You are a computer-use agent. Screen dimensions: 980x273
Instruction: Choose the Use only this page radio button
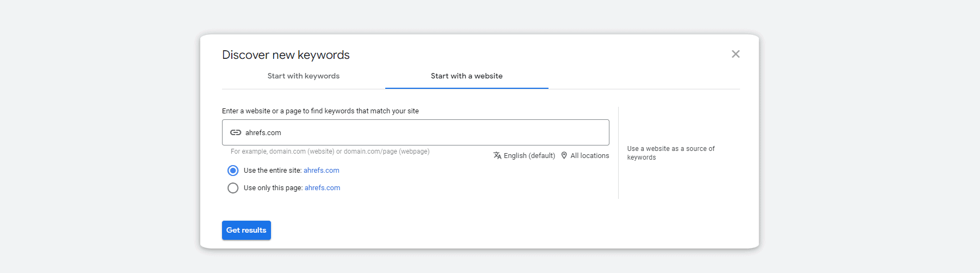coord(233,188)
